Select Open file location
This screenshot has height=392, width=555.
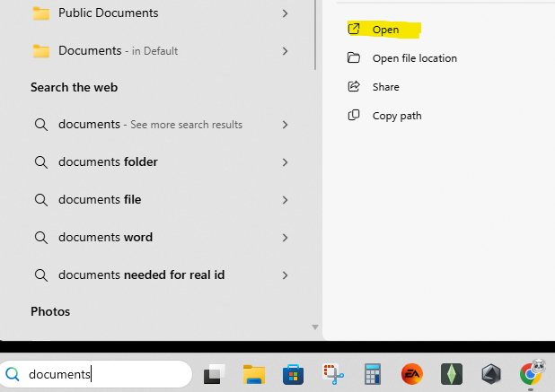(414, 58)
